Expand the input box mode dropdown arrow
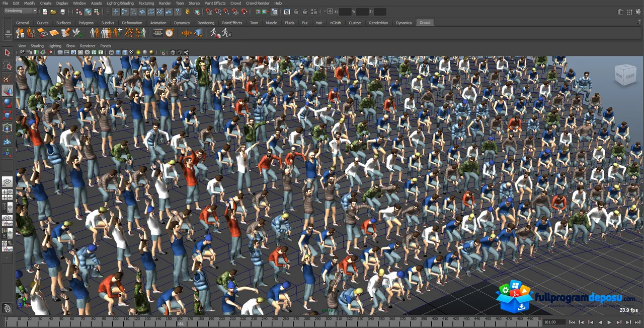The height and width of the screenshot is (328, 644). [324, 11]
